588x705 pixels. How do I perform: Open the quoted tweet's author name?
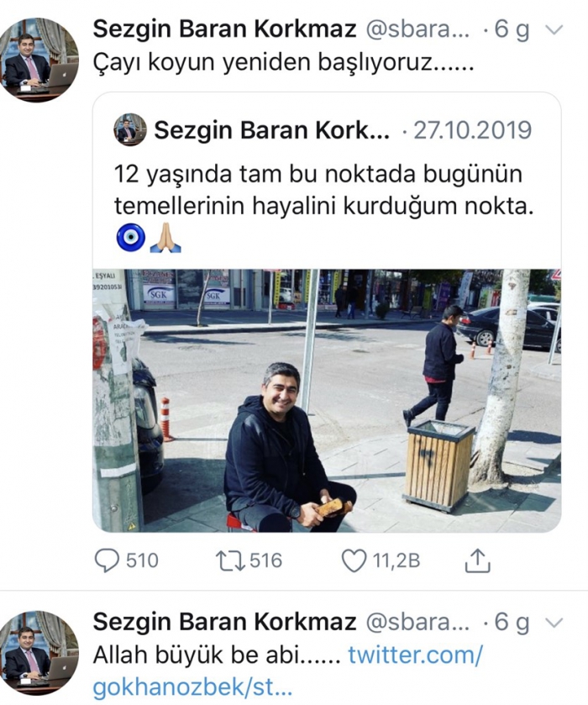pos(272,130)
